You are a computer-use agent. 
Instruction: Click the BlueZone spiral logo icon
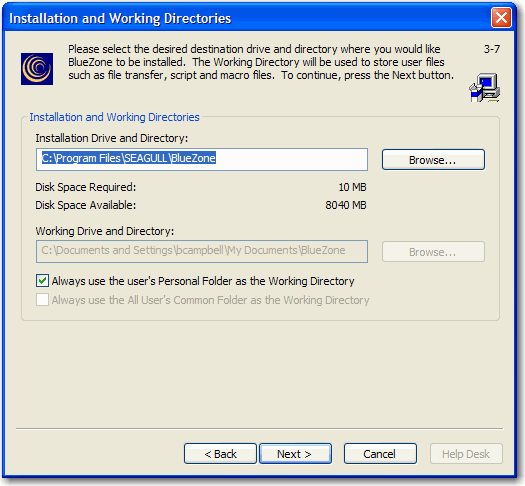[37, 69]
